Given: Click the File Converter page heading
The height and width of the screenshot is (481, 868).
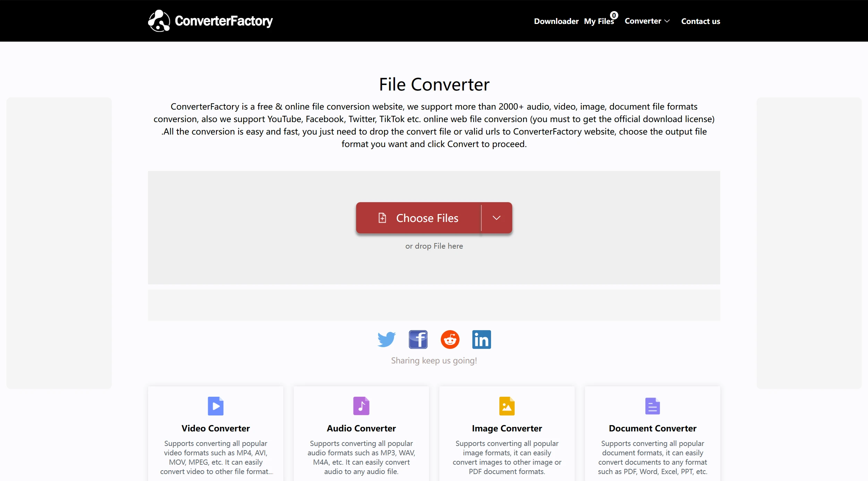Looking at the screenshot, I should 434,84.
